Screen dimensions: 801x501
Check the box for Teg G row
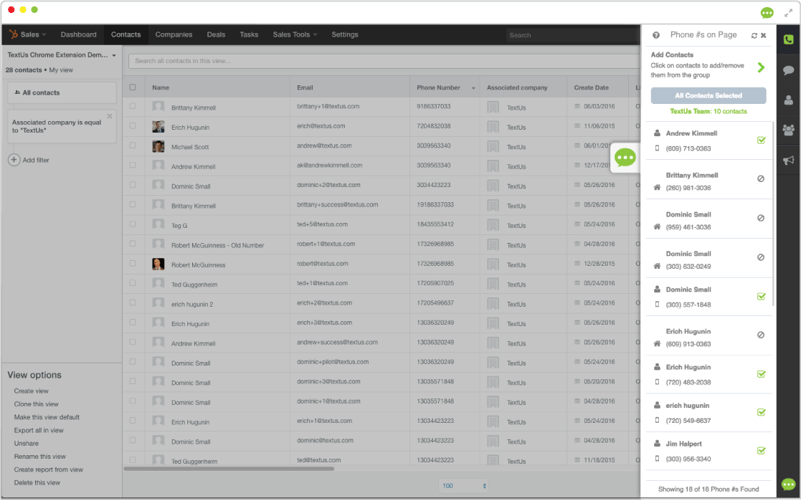coord(133,224)
